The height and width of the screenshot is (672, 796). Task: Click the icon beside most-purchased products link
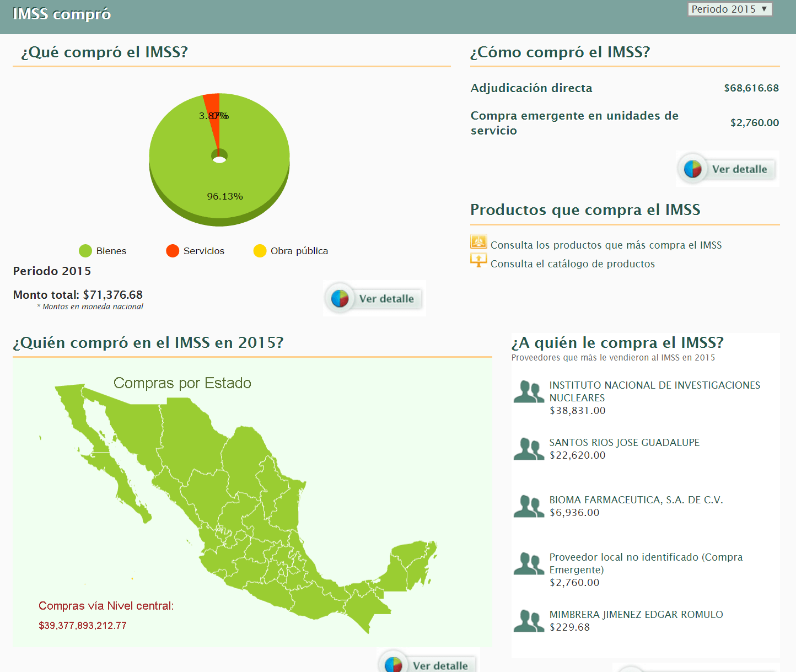point(478,242)
